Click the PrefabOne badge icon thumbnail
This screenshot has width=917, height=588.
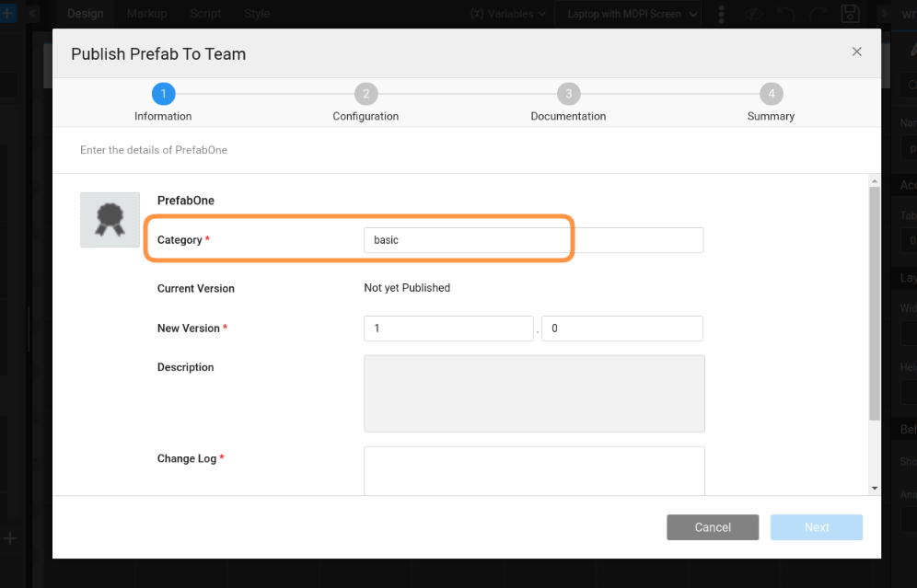coord(110,220)
